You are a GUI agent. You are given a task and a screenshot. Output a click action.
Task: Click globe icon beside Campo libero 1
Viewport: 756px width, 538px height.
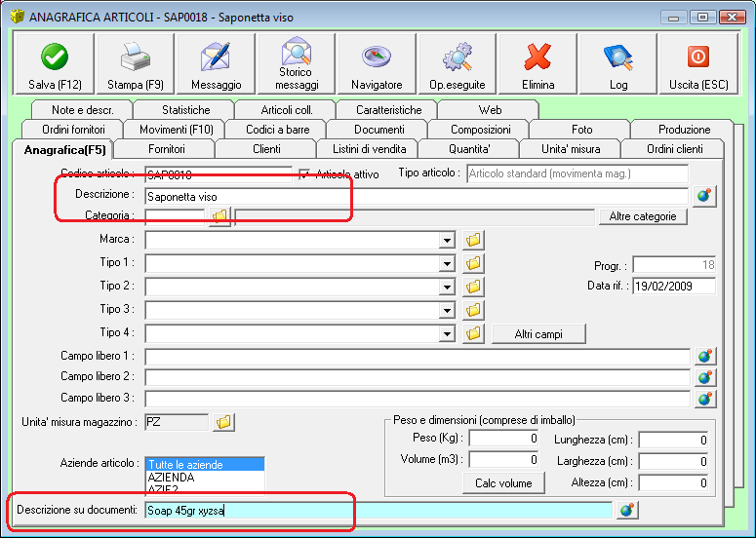coord(705,357)
